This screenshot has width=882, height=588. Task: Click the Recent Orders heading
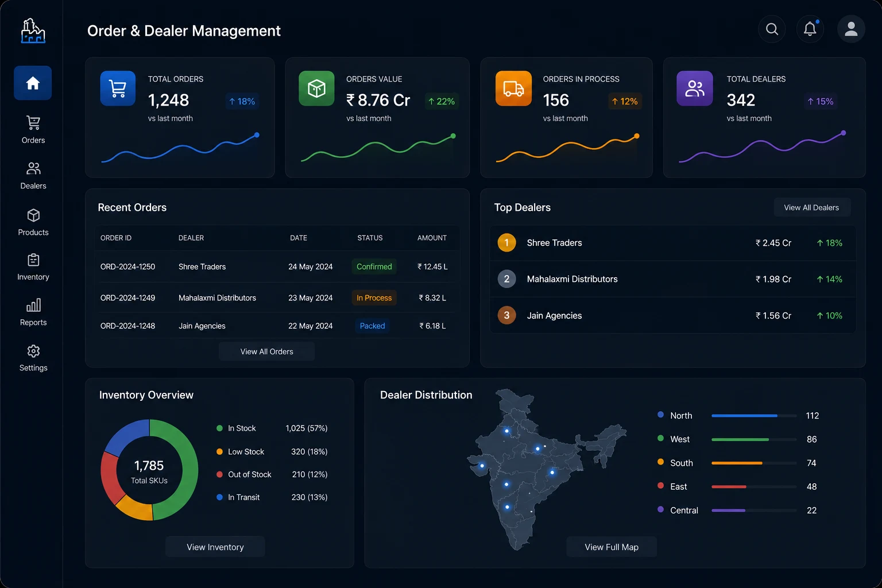point(132,207)
